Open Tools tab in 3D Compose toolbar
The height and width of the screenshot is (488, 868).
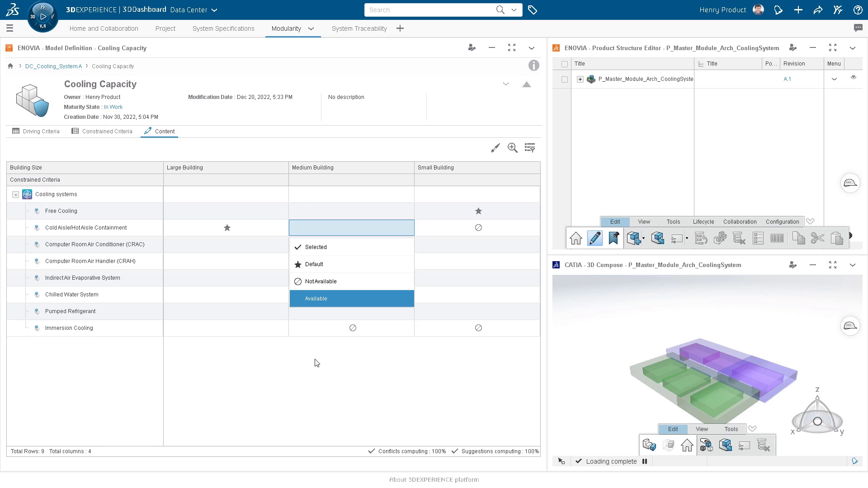point(731,429)
